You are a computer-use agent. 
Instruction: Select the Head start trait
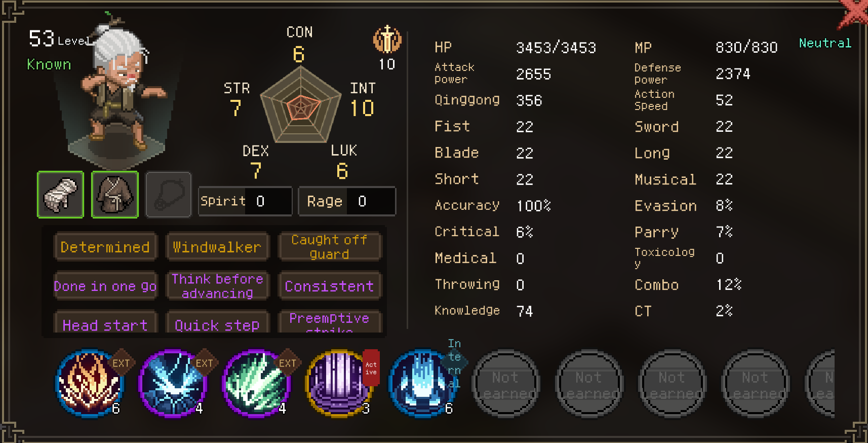(x=105, y=322)
